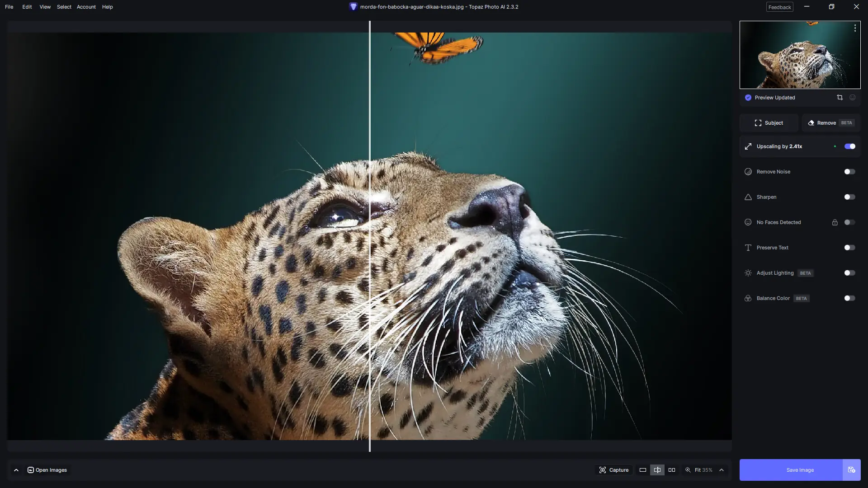Select side-by-side view layout icon
The height and width of the screenshot is (488, 868).
click(x=672, y=470)
